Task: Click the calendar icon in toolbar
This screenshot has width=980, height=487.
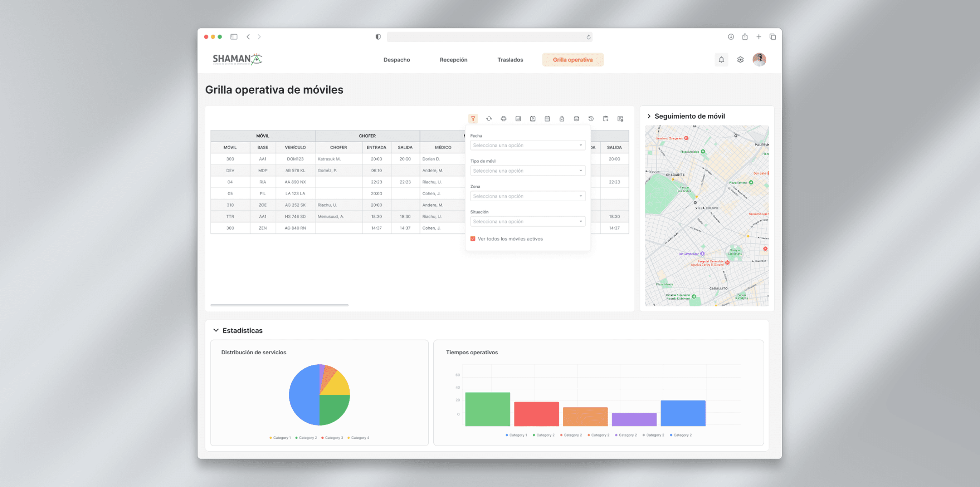Action: pos(547,119)
